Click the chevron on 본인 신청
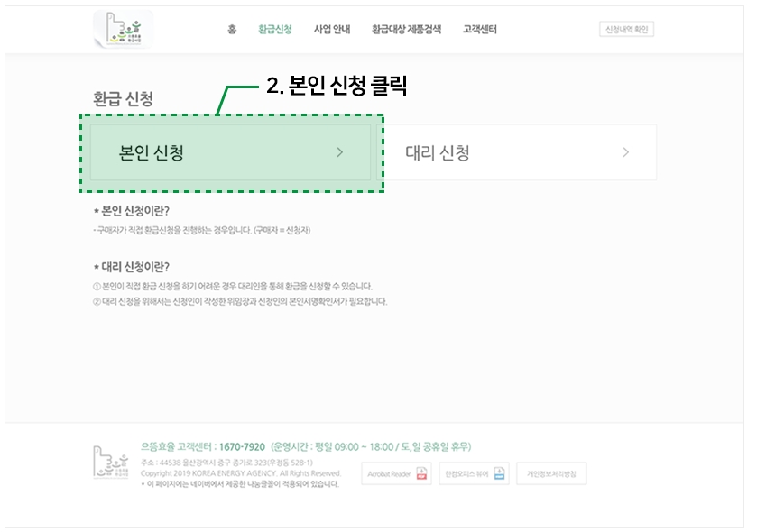The width and height of the screenshot is (757, 532). pyautogui.click(x=340, y=152)
